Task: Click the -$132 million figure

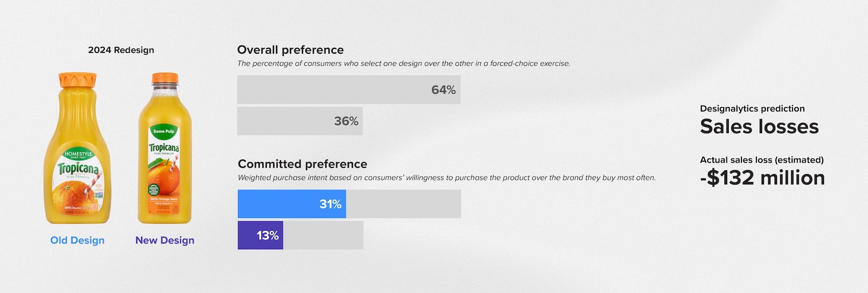Action: [762, 178]
